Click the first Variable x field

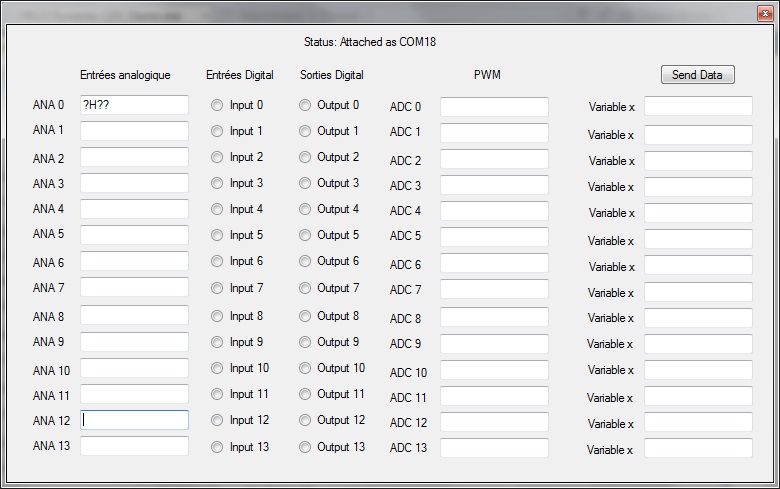coord(698,107)
